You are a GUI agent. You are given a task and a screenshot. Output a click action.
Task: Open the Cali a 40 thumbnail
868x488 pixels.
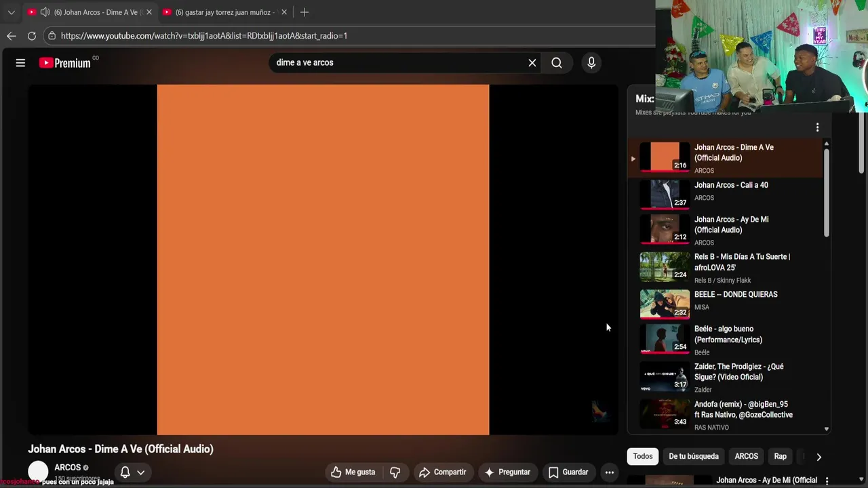[665, 194]
